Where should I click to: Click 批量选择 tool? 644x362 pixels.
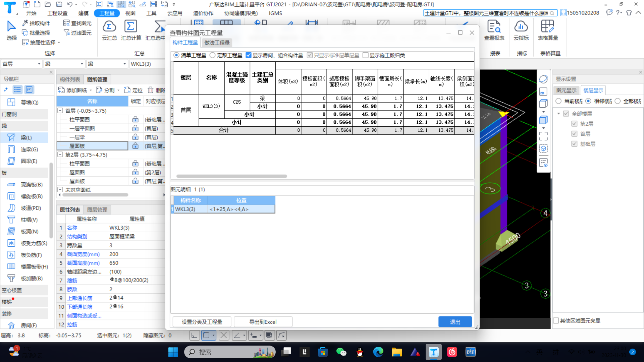pyautogui.click(x=36, y=33)
